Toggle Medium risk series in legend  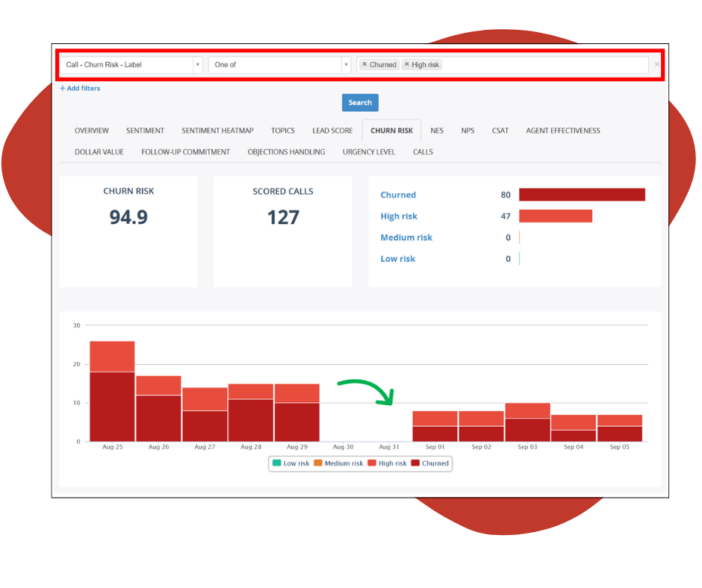(x=338, y=463)
